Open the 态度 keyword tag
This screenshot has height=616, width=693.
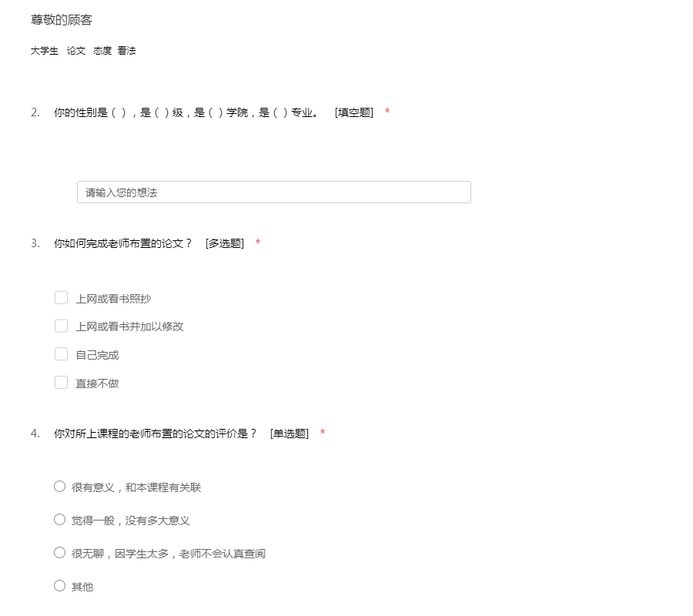click(102, 51)
